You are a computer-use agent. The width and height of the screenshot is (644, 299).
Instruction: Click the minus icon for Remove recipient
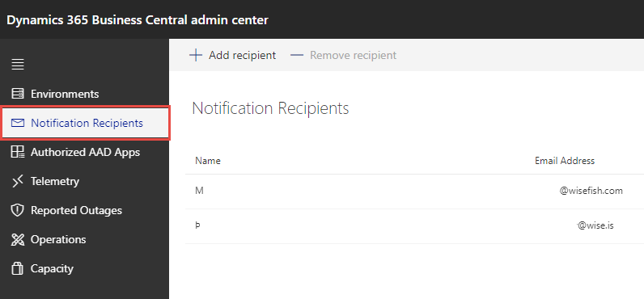[x=297, y=56]
